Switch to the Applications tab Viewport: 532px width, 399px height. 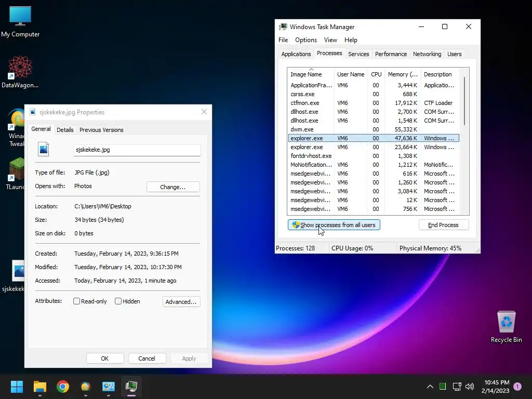tap(296, 54)
